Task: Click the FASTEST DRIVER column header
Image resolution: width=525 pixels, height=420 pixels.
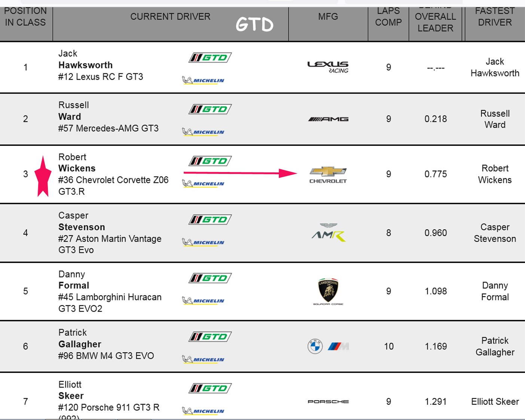Action: click(x=495, y=17)
